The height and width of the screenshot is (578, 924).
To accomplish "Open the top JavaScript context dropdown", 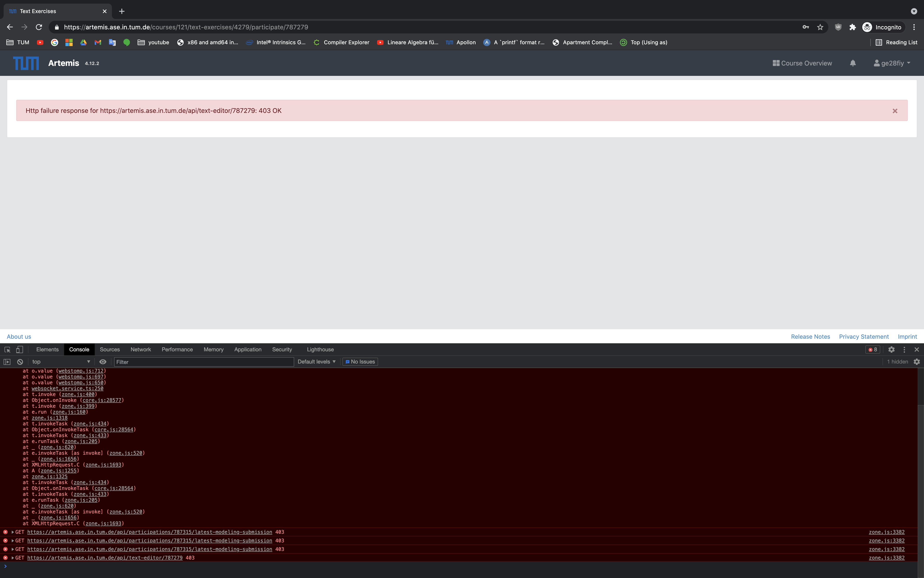I will (x=61, y=362).
